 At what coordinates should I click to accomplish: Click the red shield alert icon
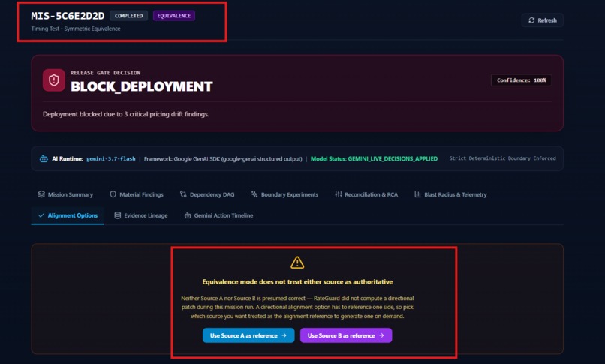53,80
